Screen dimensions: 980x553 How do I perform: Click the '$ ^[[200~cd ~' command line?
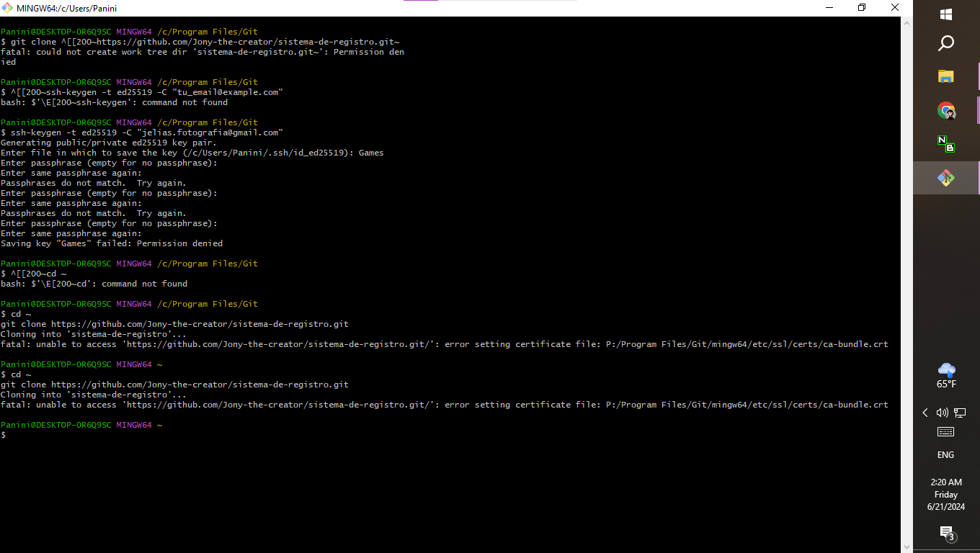pos(34,274)
